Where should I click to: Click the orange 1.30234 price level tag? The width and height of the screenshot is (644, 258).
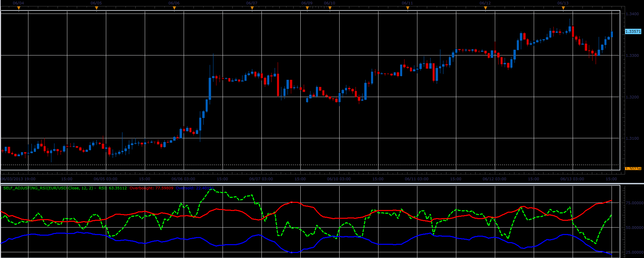[633, 168]
